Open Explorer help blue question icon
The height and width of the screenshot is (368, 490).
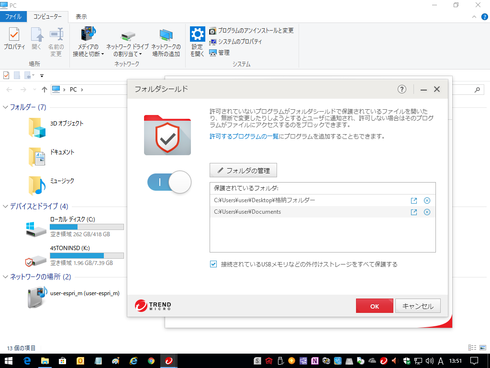[485, 17]
